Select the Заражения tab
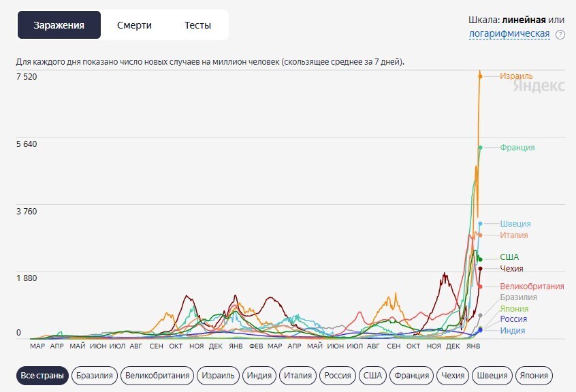The image size is (576, 392). pyautogui.click(x=59, y=25)
